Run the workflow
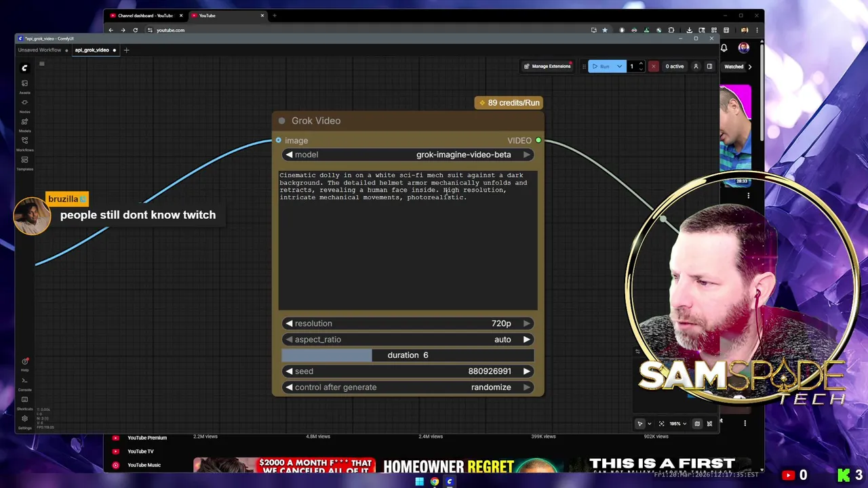Image resolution: width=868 pixels, height=488 pixels. tap(601, 66)
